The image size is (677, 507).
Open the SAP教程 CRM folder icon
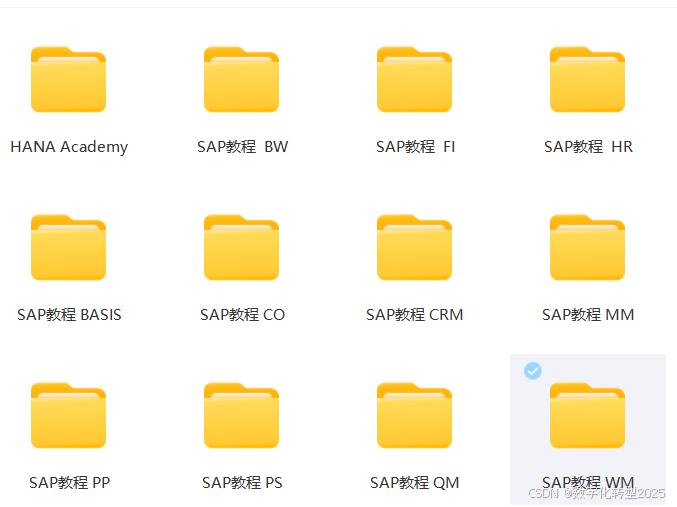[x=414, y=247]
